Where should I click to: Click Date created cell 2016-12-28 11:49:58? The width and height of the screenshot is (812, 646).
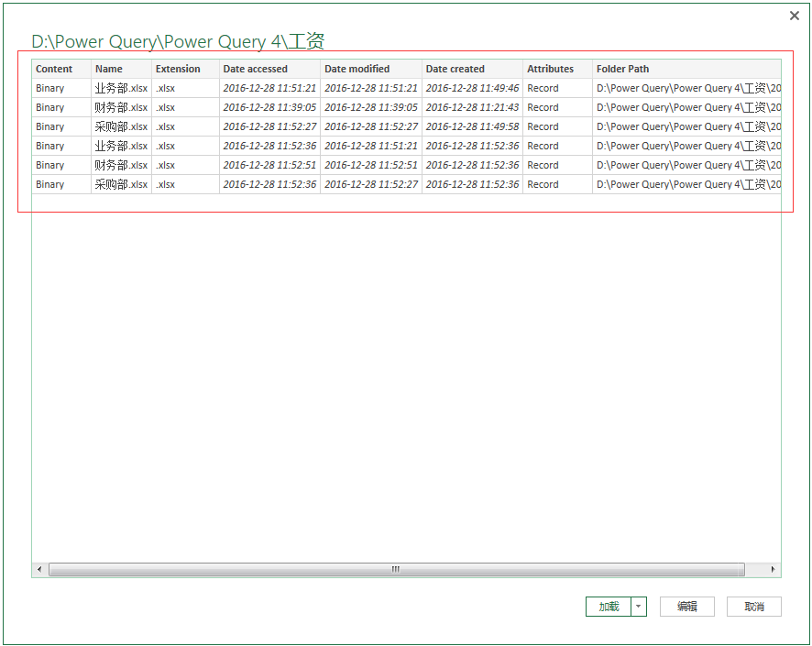point(472,126)
